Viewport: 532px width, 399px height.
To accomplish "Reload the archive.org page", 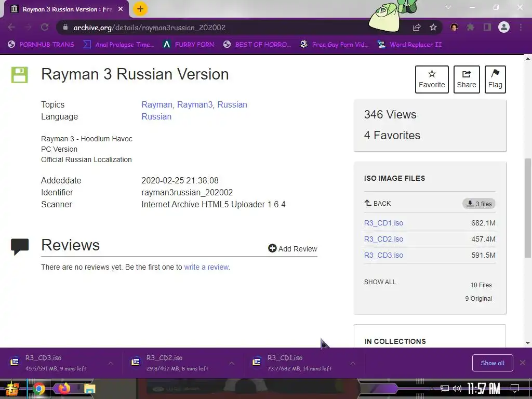I will point(45,27).
